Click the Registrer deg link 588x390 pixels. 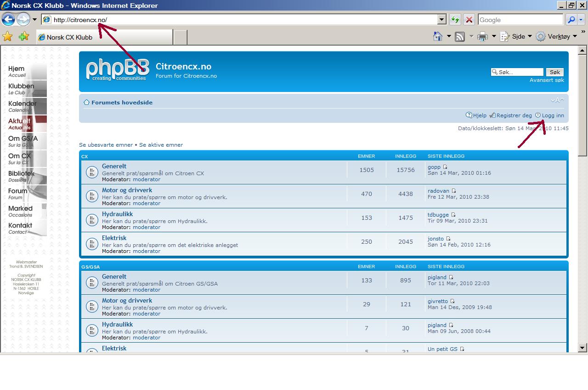point(514,115)
